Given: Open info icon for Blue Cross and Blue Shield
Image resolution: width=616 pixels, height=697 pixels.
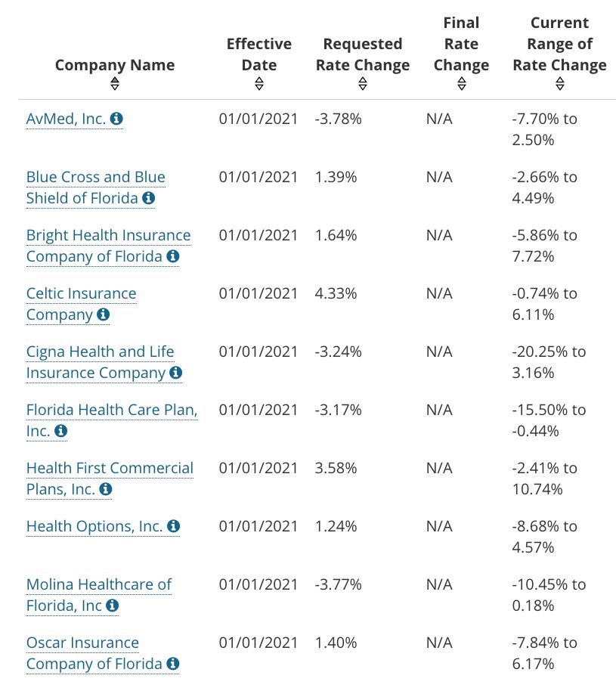Looking at the screenshot, I should click(x=148, y=198).
